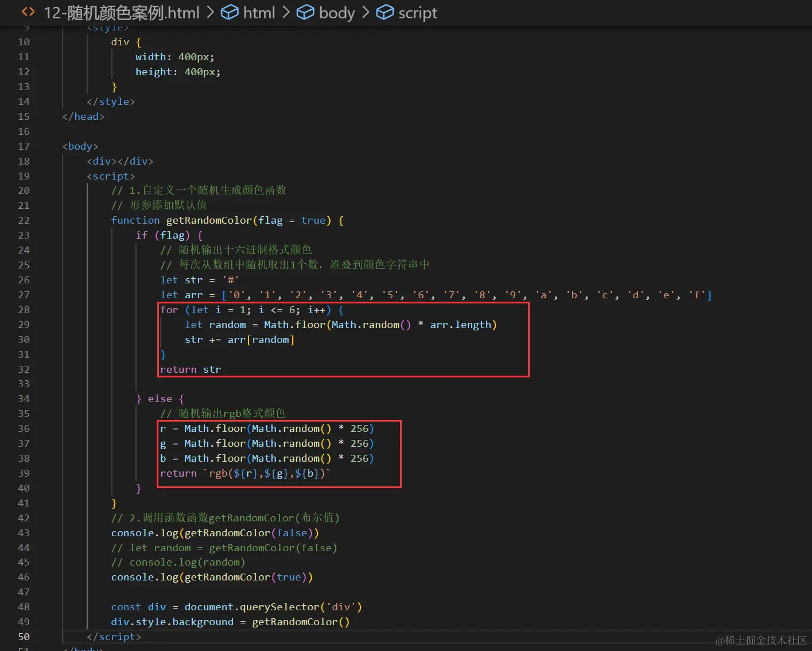This screenshot has width=812, height=651.
Task: Click "document.querySelector('div')" on line 48
Action: coord(273,607)
